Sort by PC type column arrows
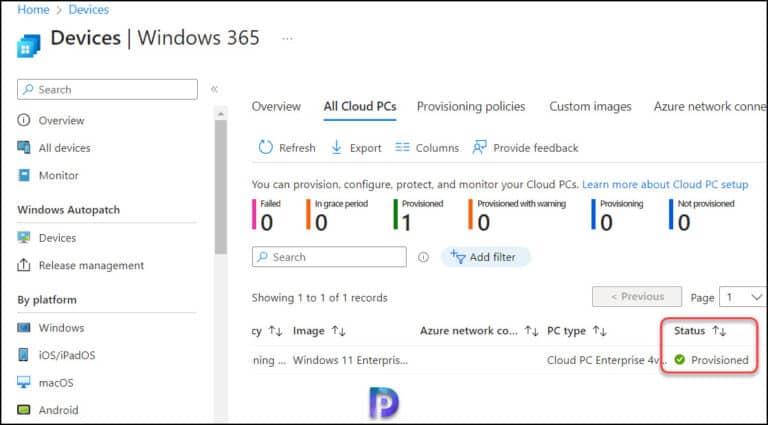The image size is (768, 425). tap(600, 331)
